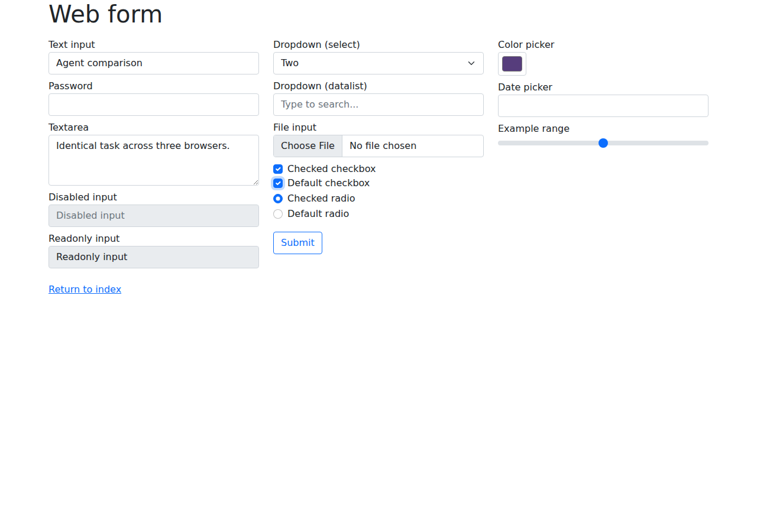Select the Default radio option
The image size is (757, 532).
tap(278, 214)
